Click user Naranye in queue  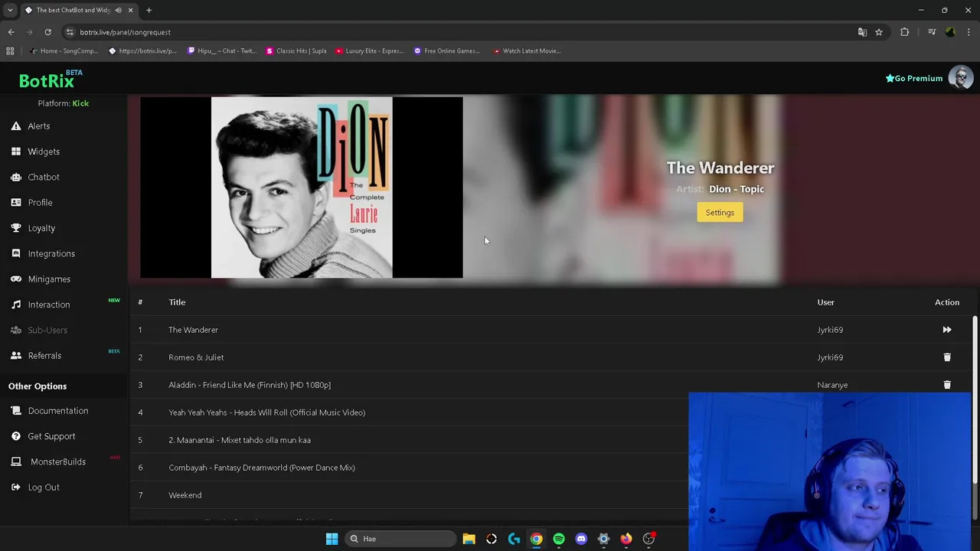pyautogui.click(x=832, y=385)
